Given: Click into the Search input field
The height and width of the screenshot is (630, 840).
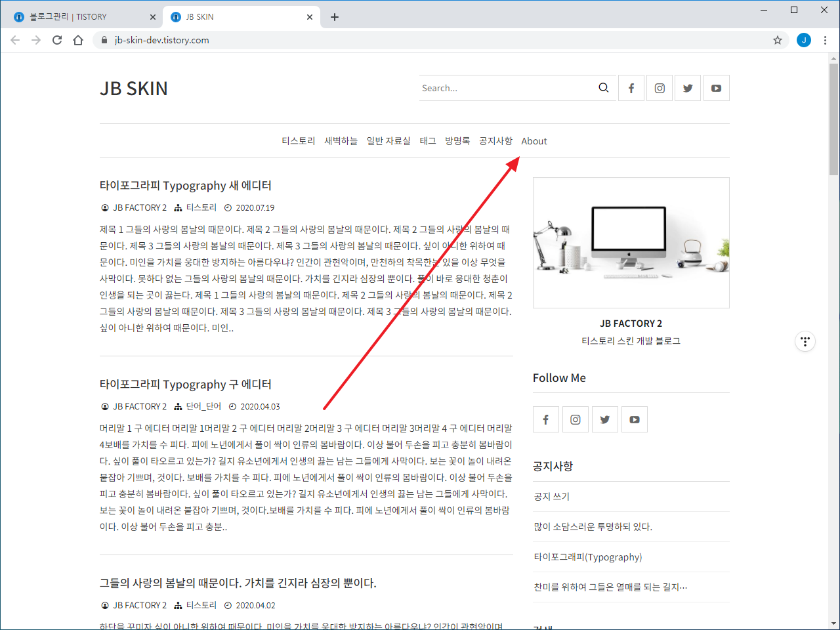Looking at the screenshot, I should click(507, 88).
